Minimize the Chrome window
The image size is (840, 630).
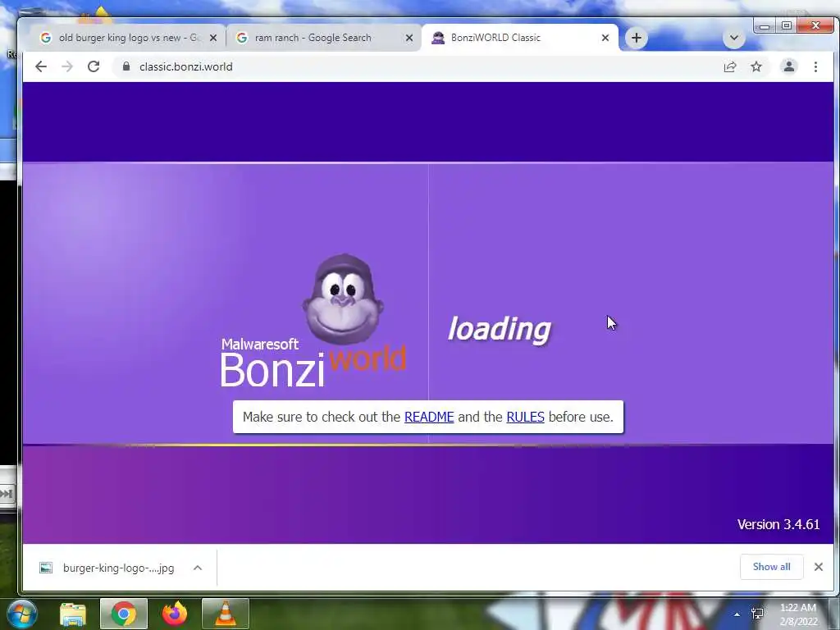pos(765,25)
